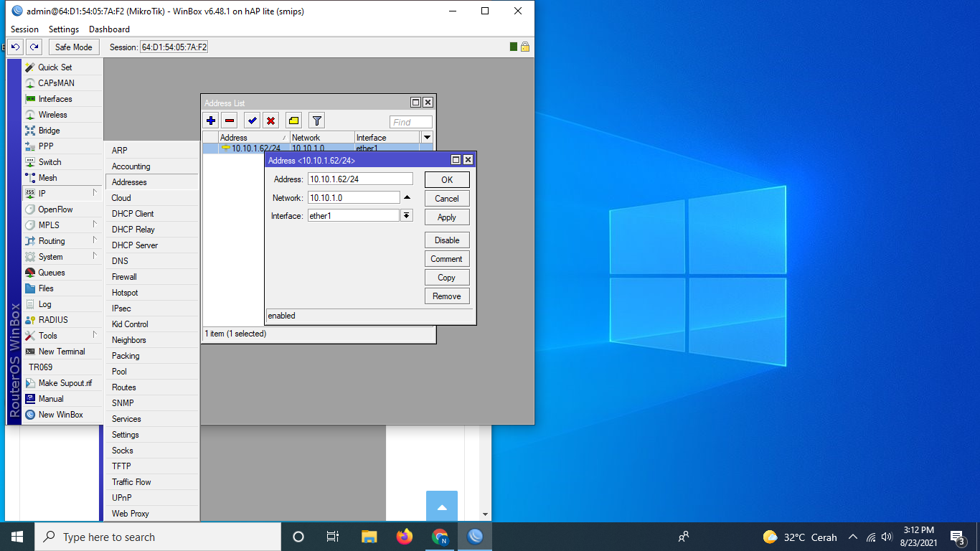
Task: Click the padlock icon in WinBox toolbar
Action: pos(525,47)
